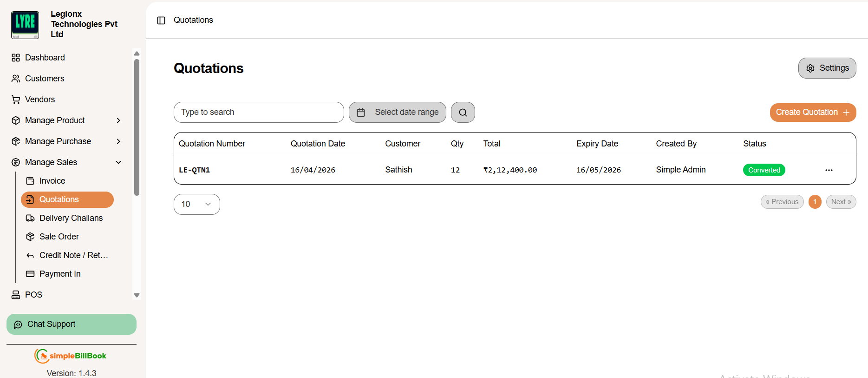This screenshot has width=868, height=378.
Task: Click the Expiry Date column header
Action: [597, 144]
